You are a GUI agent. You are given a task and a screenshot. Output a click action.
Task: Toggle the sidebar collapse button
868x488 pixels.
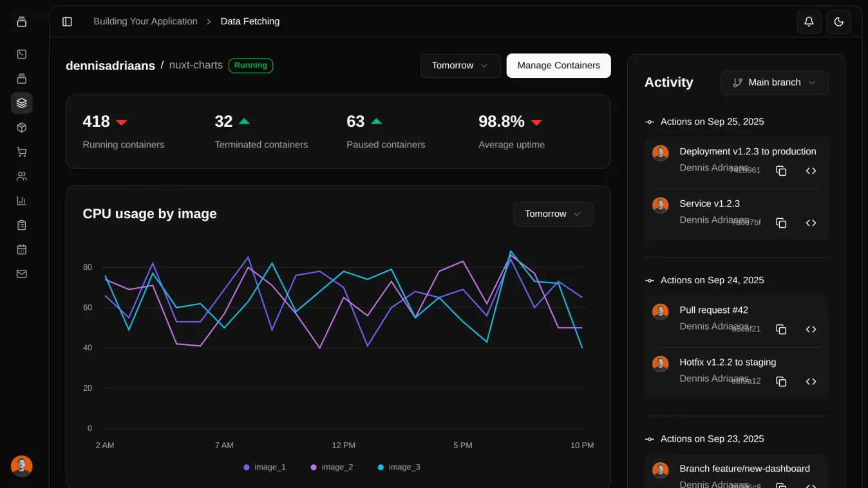pyautogui.click(x=67, y=21)
